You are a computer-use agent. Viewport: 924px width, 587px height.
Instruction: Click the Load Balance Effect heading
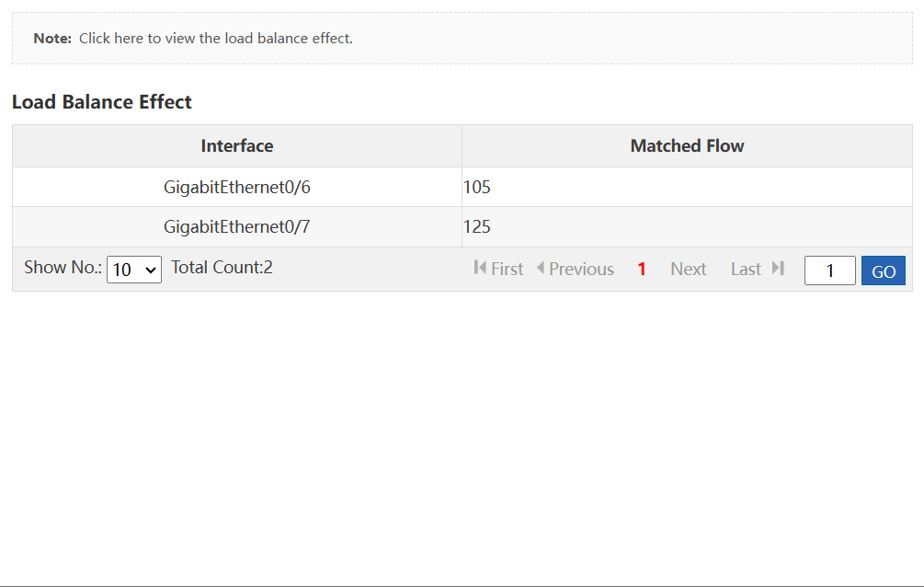coord(102,101)
